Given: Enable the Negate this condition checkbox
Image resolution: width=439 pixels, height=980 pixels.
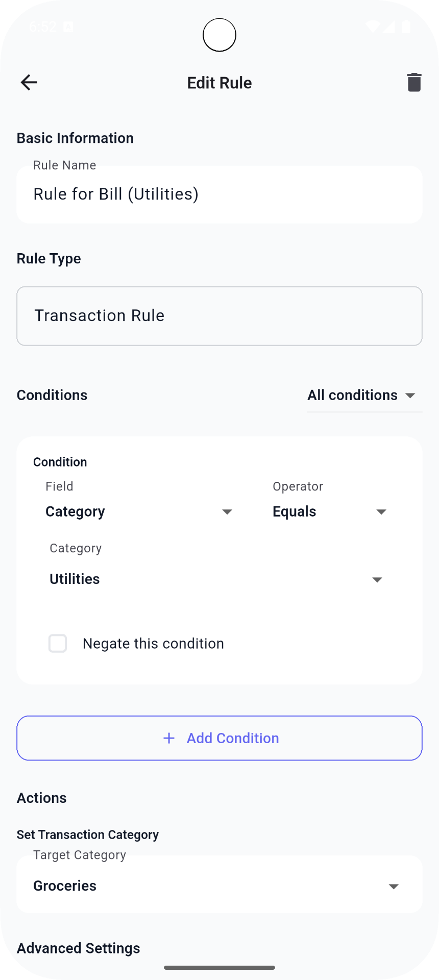Looking at the screenshot, I should click(58, 644).
